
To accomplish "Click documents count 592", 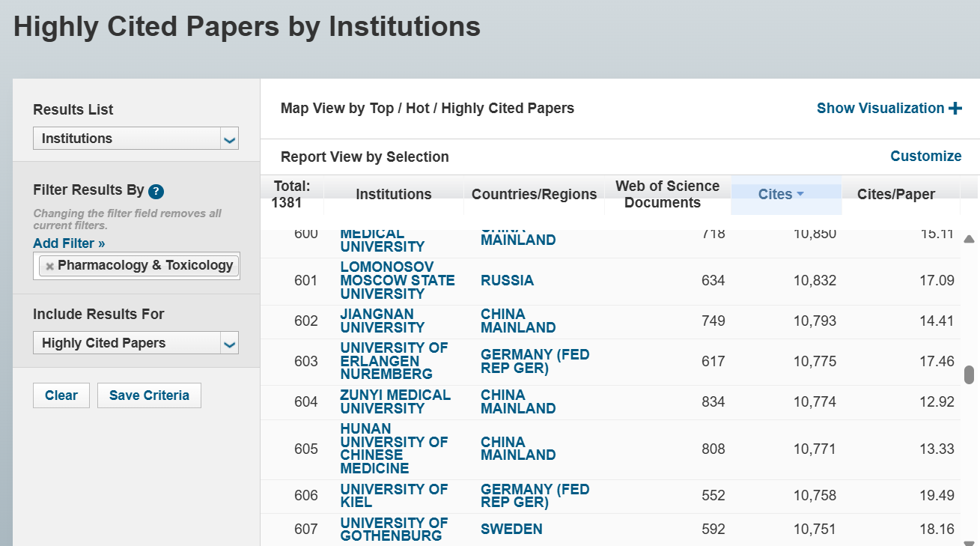I will coord(713,529).
